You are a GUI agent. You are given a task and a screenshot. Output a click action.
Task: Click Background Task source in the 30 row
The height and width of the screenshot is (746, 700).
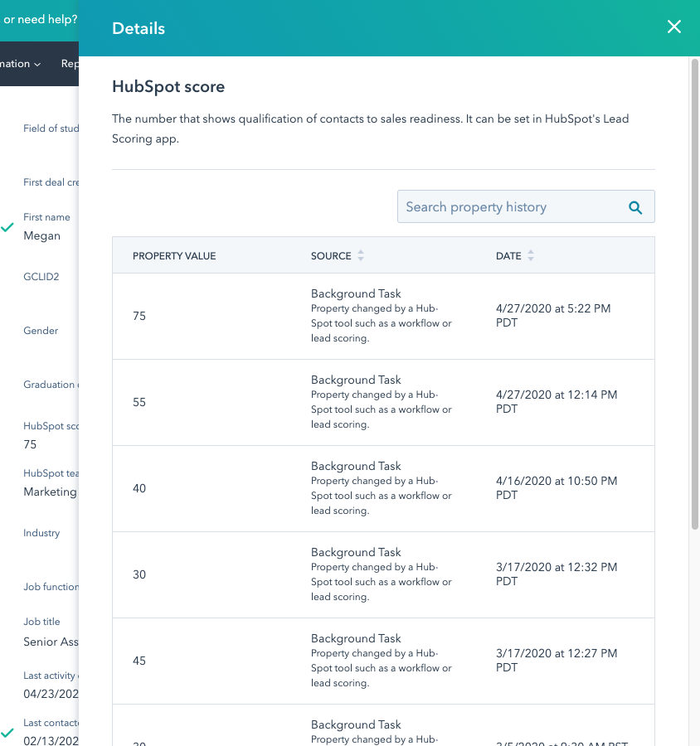356,552
